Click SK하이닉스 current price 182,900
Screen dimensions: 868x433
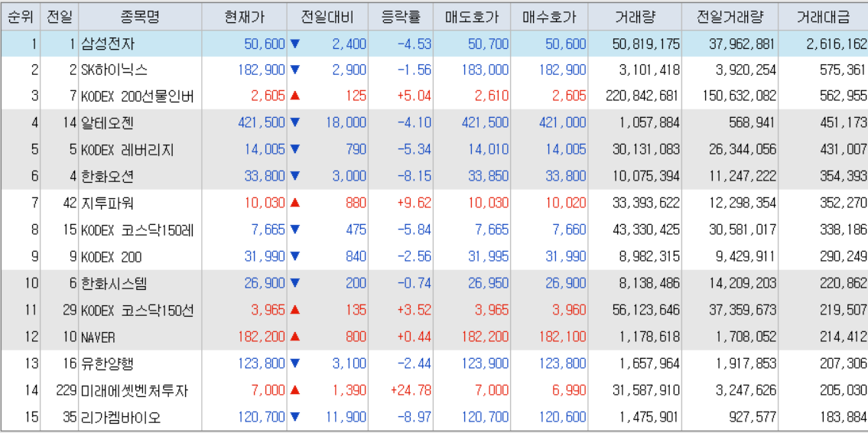[262, 70]
